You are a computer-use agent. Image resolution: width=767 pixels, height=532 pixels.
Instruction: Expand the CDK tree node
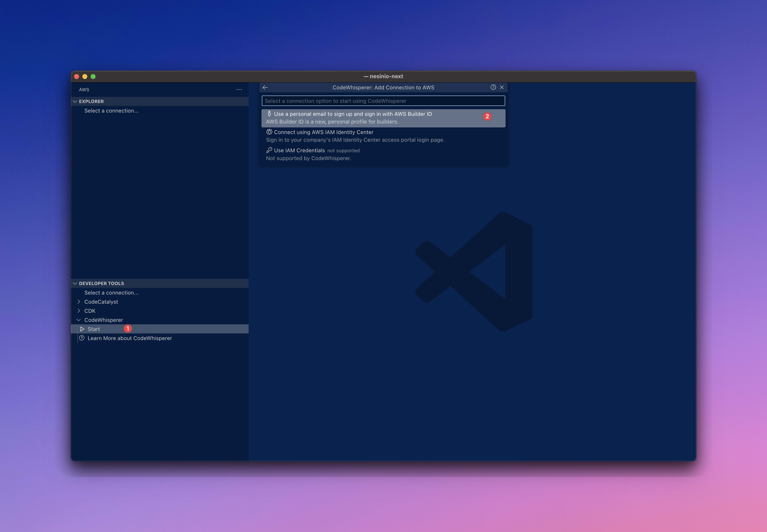coord(79,311)
